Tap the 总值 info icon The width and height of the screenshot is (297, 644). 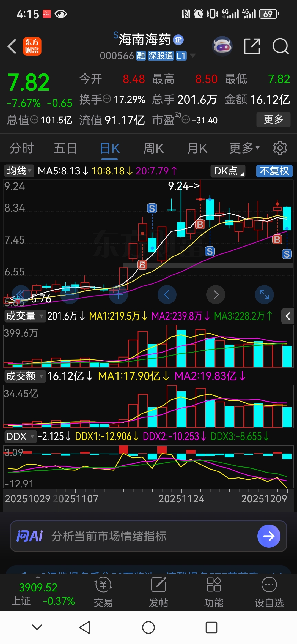click(34, 119)
